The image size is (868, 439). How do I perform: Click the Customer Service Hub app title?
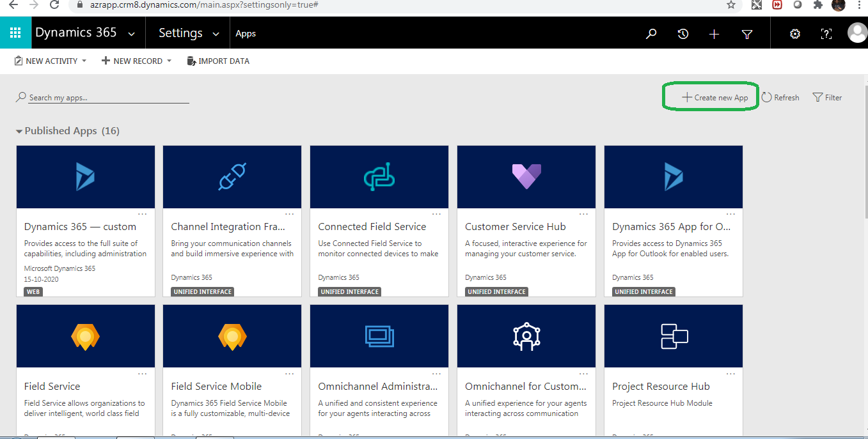[516, 227]
